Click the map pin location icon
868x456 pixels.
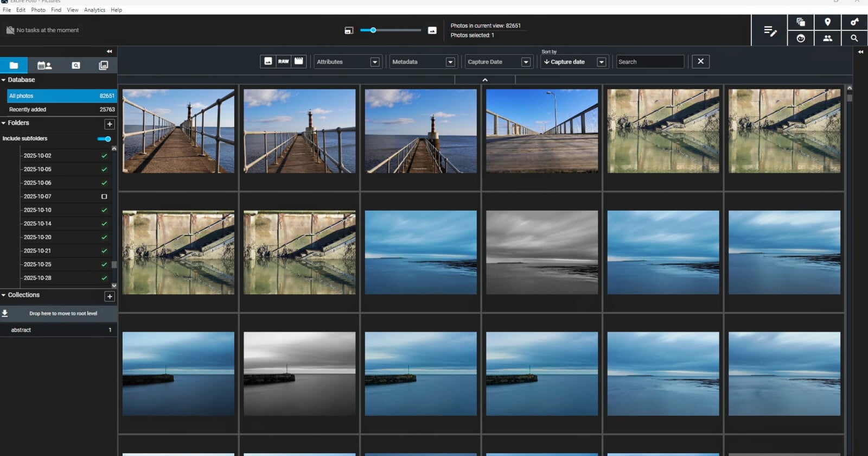click(x=827, y=22)
